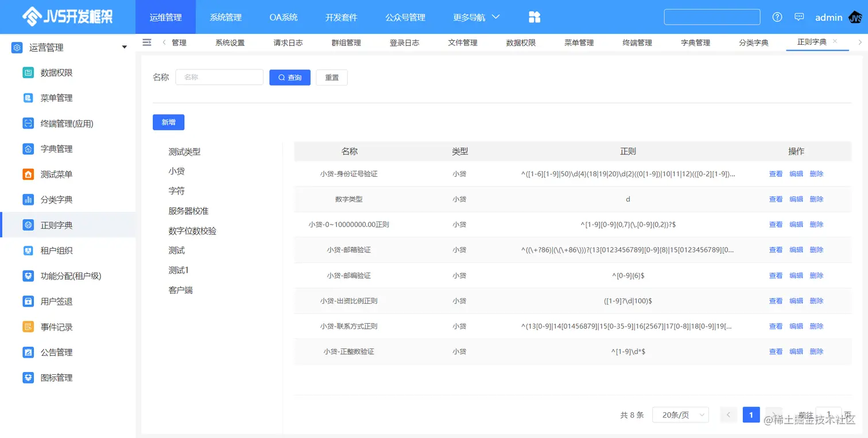Viewport: 868px width, 438px height.
Task: Close the 正则字典 tab
Action: tap(835, 41)
